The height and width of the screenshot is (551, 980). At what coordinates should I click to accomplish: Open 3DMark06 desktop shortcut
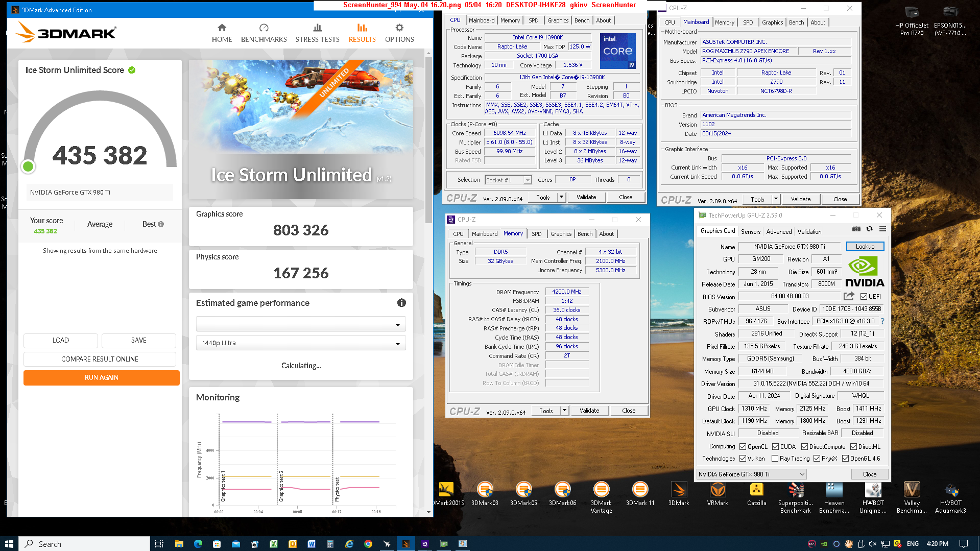click(x=562, y=494)
